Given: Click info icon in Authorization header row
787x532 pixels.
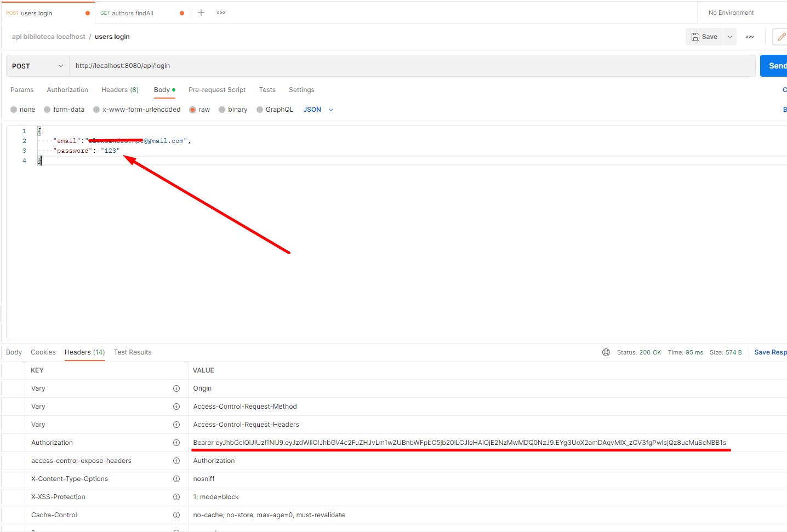Looking at the screenshot, I should [176, 443].
